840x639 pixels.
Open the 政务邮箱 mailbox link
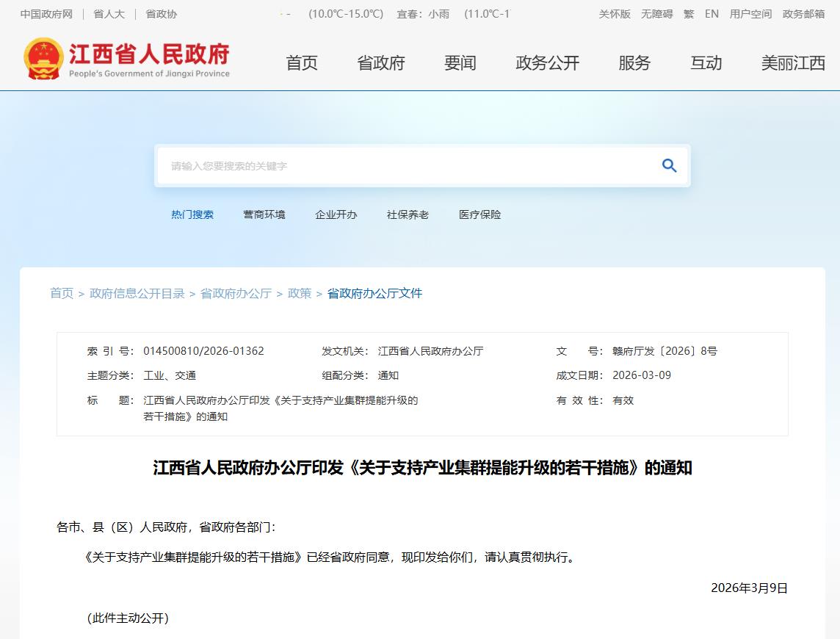803,14
